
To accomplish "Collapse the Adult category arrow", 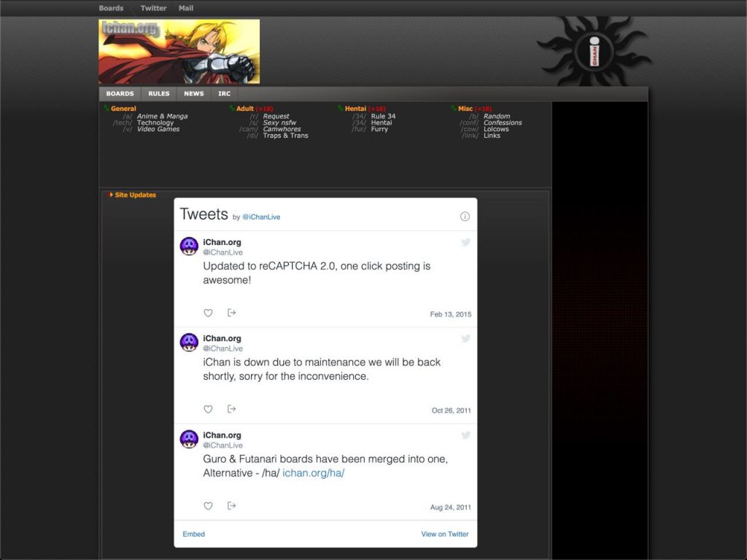I will click(x=232, y=109).
